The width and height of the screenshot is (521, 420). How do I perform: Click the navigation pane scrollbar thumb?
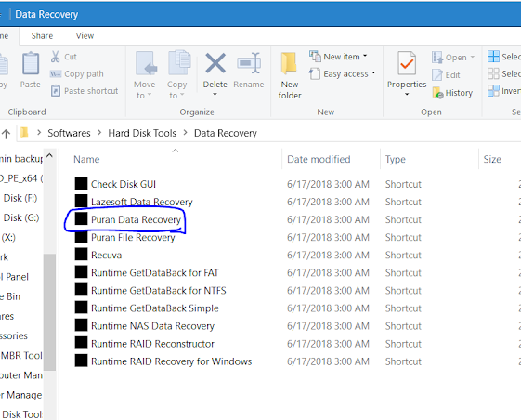click(49, 312)
